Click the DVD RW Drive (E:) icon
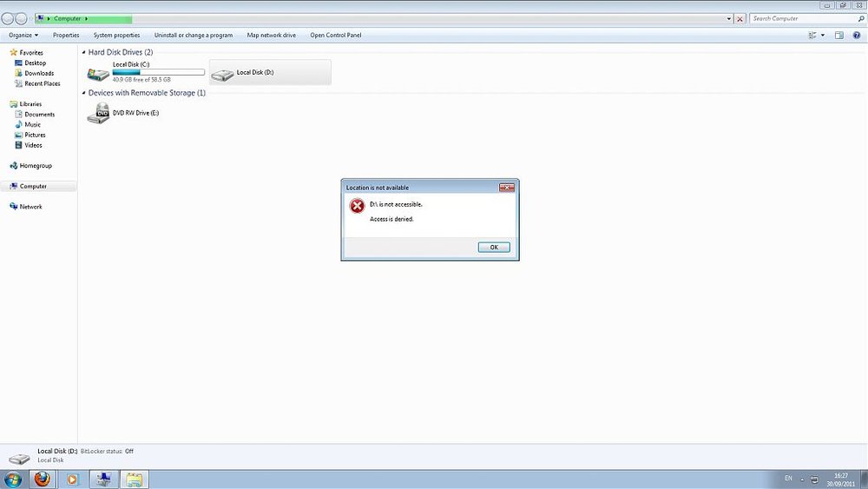Image resolution: width=868 pixels, height=489 pixels. point(99,114)
